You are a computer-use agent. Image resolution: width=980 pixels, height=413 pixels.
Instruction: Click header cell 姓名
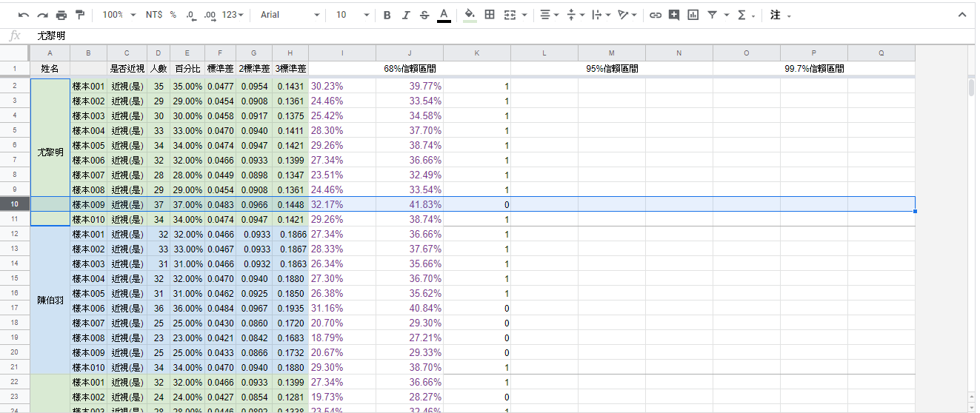click(x=50, y=68)
